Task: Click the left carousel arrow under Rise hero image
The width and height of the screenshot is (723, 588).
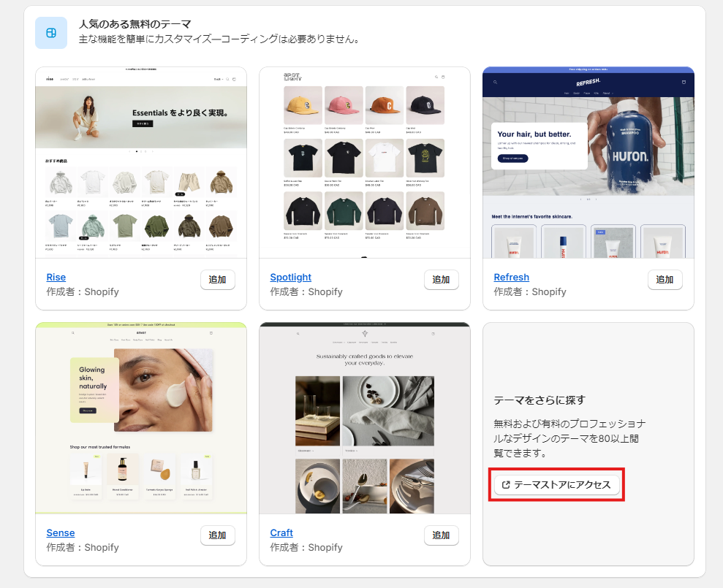Action: pos(130,150)
